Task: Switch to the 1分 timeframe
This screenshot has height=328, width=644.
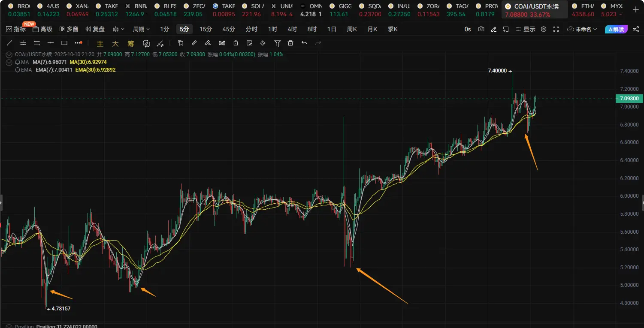Action: [x=165, y=29]
